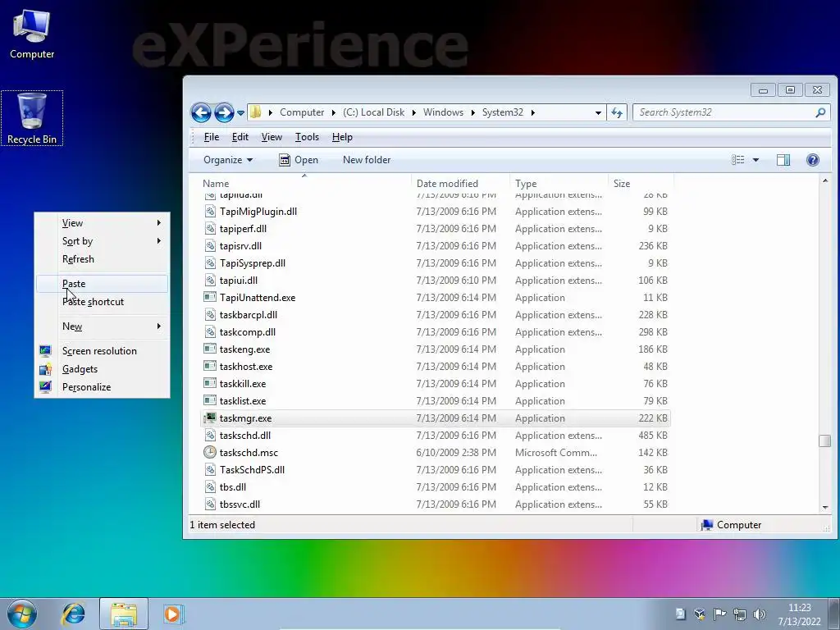
Task: Click the TapiUnattend.exe file icon
Action: pos(210,297)
